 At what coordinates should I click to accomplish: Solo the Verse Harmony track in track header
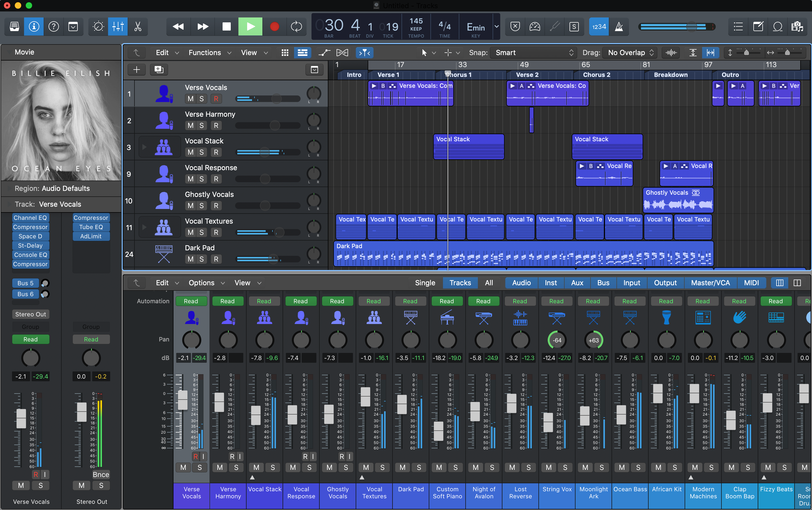click(202, 125)
